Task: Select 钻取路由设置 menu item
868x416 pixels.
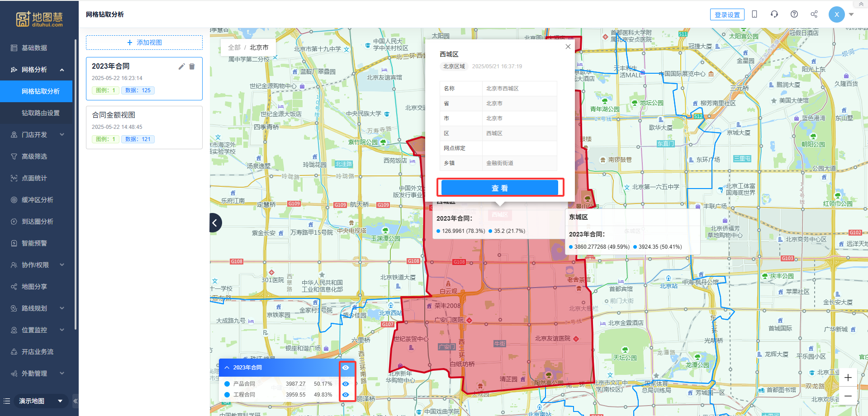Action: click(41, 113)
